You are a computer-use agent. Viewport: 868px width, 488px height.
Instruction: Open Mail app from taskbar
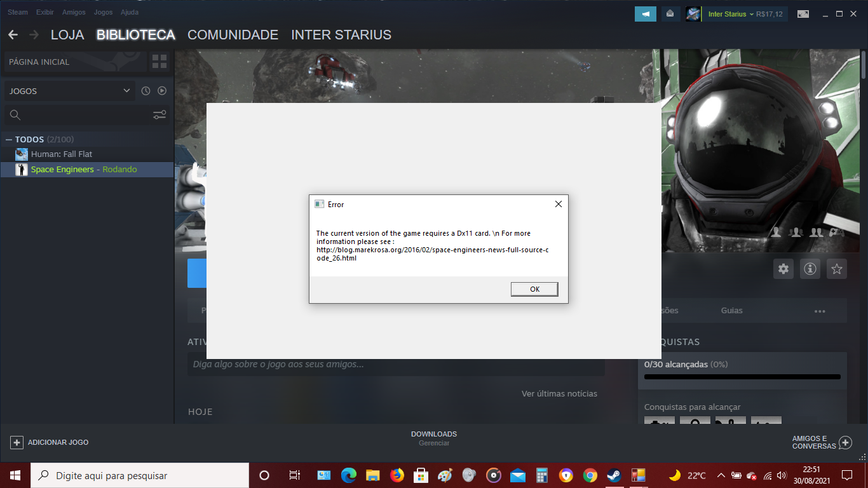click(518, 475)
